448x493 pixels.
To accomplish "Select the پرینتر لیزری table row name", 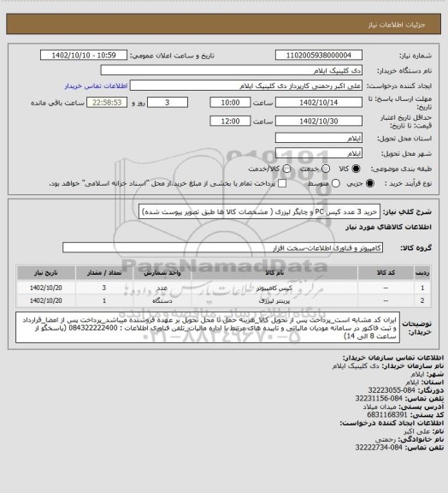I will [274, 301].
